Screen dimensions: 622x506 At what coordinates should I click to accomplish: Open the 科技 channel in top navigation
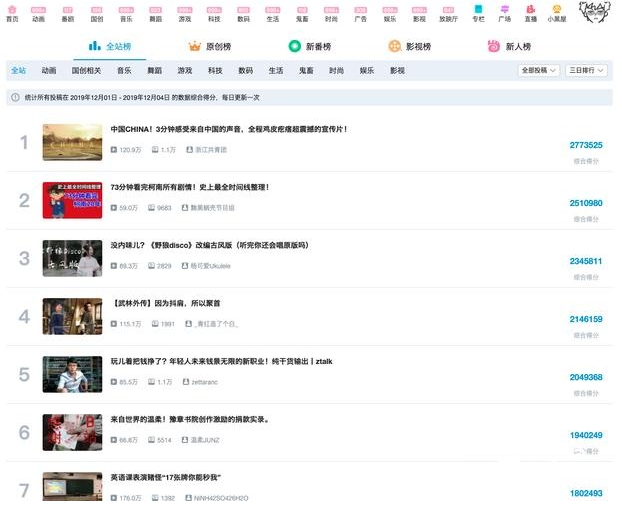[214, 14]
